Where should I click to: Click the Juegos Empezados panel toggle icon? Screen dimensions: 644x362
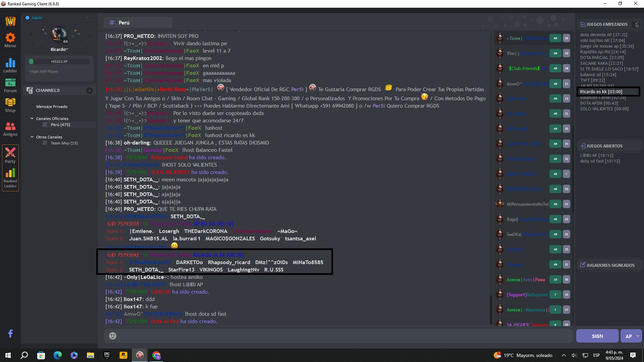636,24
